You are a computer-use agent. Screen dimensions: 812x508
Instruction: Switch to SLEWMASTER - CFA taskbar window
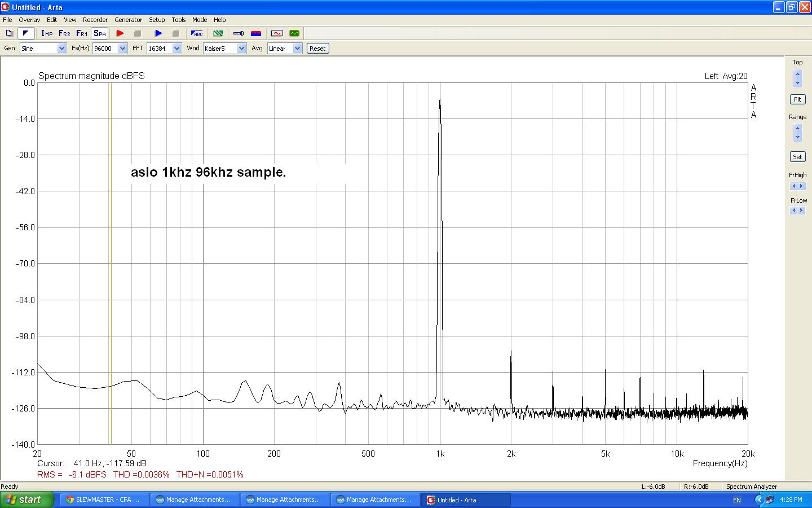pyautogui.click(x=105, y=500)
